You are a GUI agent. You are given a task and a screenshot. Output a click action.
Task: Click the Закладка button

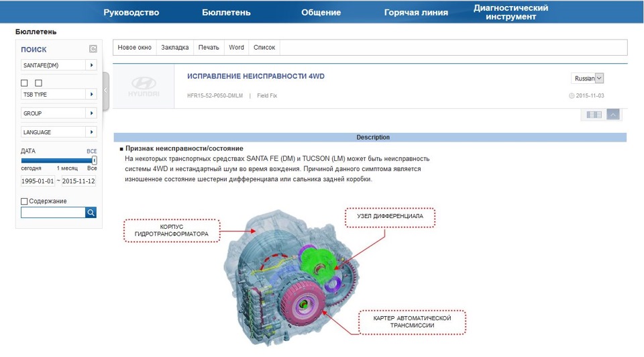click(175, 47)
